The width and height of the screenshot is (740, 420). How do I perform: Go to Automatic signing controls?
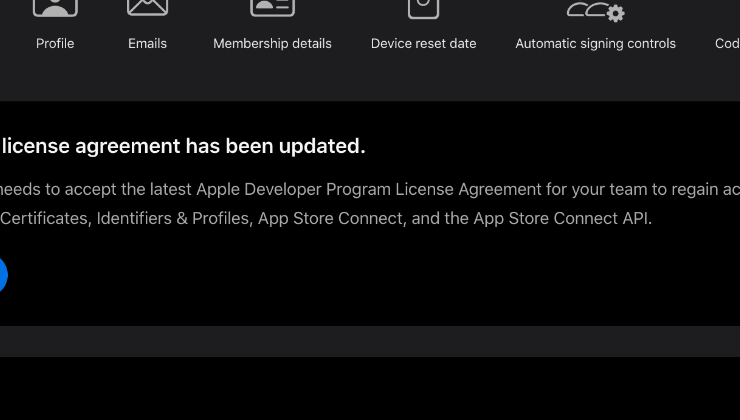point(596,44)
